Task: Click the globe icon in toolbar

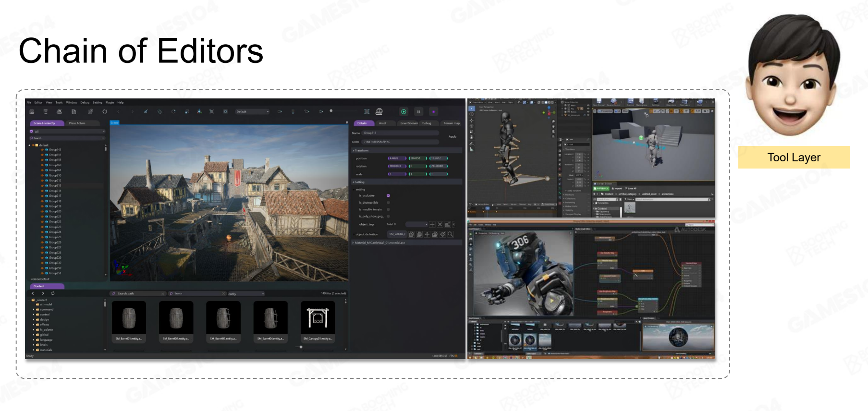Action: coord(379,112)
